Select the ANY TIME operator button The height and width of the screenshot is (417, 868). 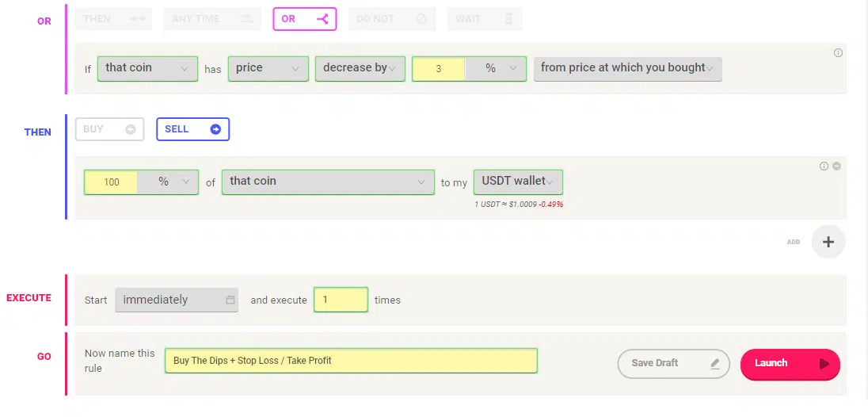[x=212, y=19]
